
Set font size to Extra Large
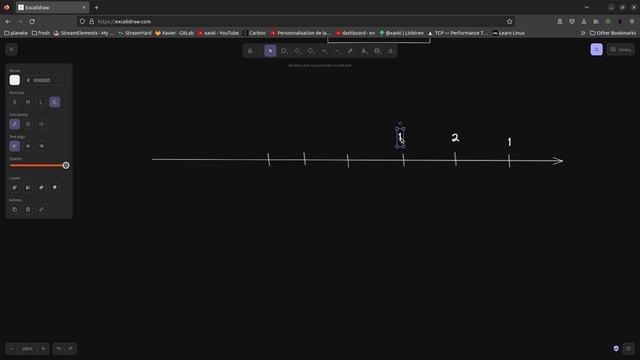pyautogui.click(x=55, y=102)
